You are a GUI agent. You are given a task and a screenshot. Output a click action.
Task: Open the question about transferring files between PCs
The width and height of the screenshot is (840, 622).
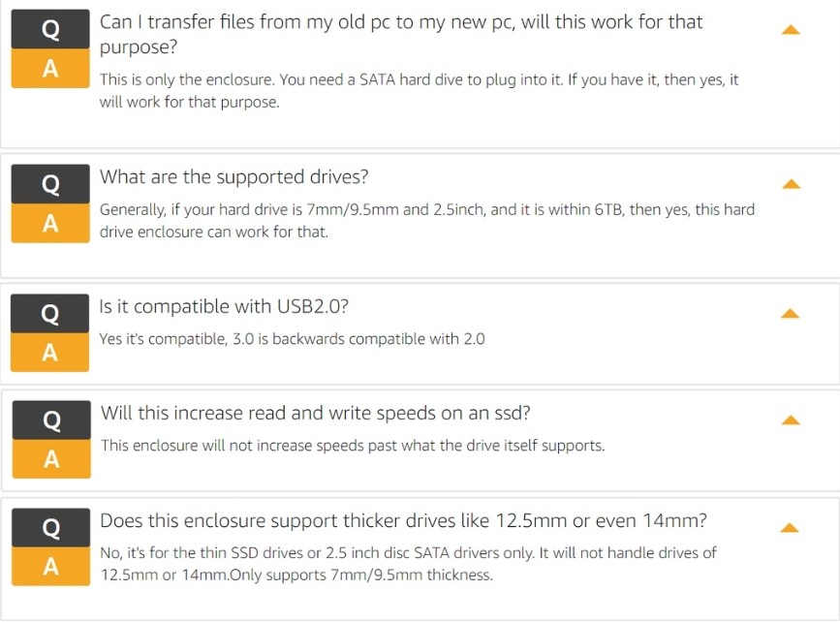tap(401, 34)
